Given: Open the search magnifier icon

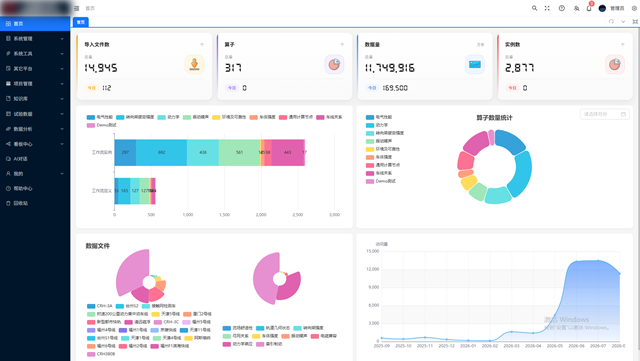Looking at the screenshot, I should (x=534, y=8).
